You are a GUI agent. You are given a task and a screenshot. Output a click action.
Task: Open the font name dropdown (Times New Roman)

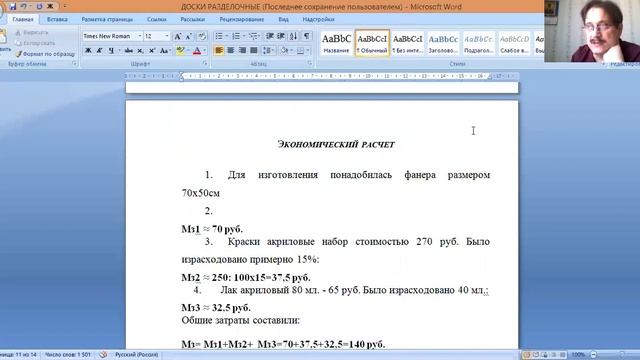click(x=140, y=36)
